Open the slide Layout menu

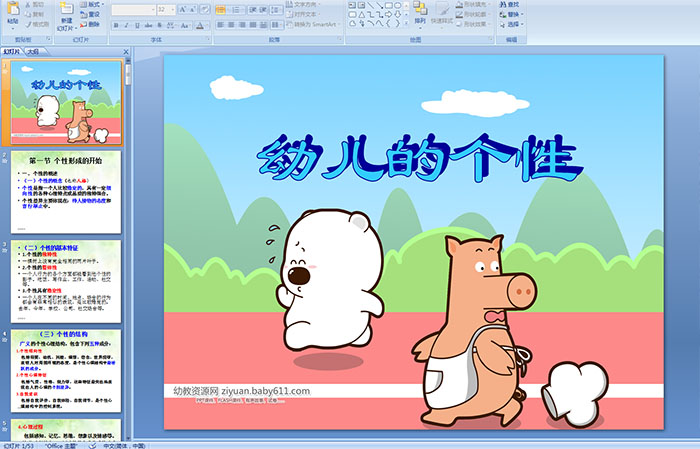pos(92,4)
